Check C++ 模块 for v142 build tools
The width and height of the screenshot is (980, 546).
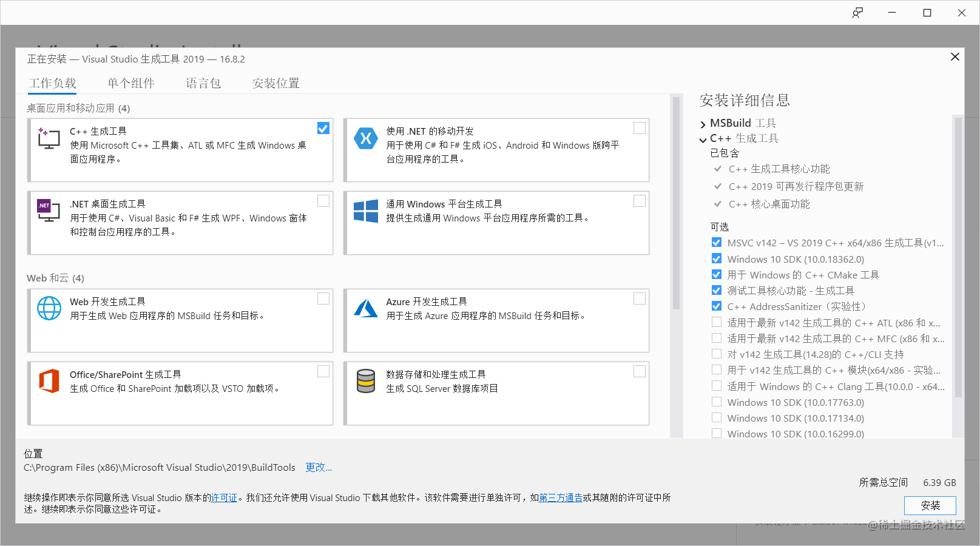click(x=717, y=370)
